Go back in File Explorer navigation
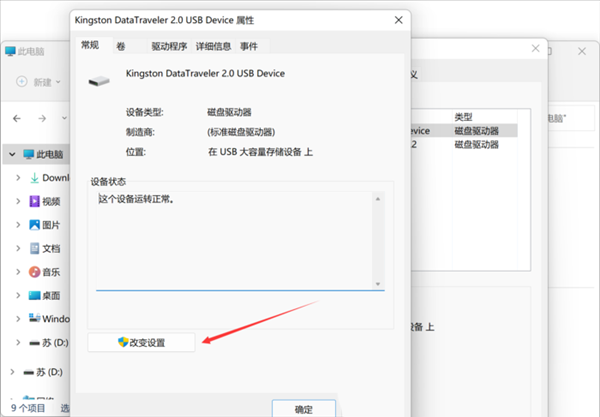Viewport: 600px width, 417px height. click(x=17, y=119)
